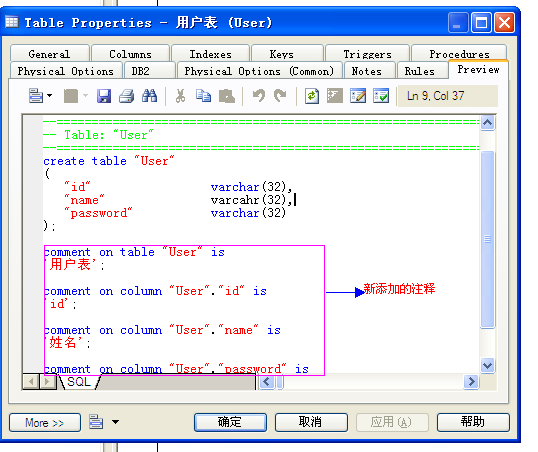Click the '-- Table: "User"' comment line

point(98,135)
